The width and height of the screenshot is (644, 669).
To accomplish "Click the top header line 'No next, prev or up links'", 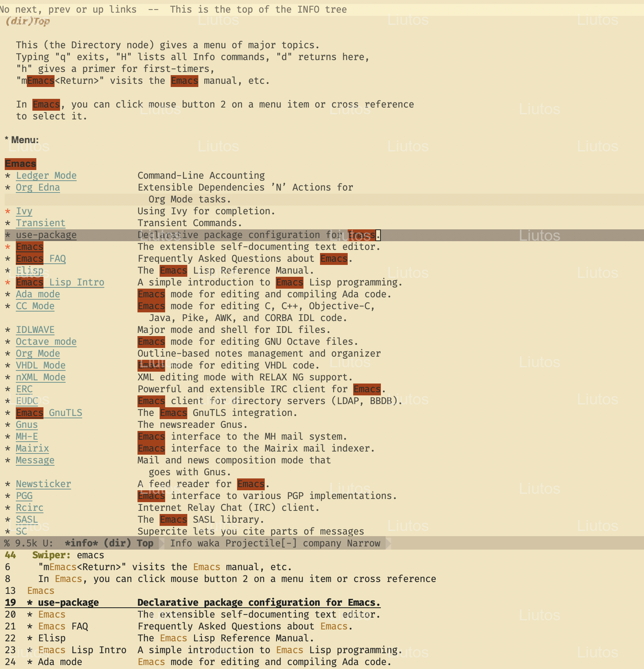I will 68,9.
